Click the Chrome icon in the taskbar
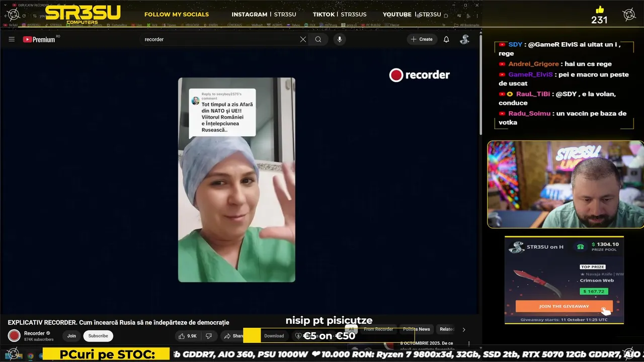 [x=30, y=356]
